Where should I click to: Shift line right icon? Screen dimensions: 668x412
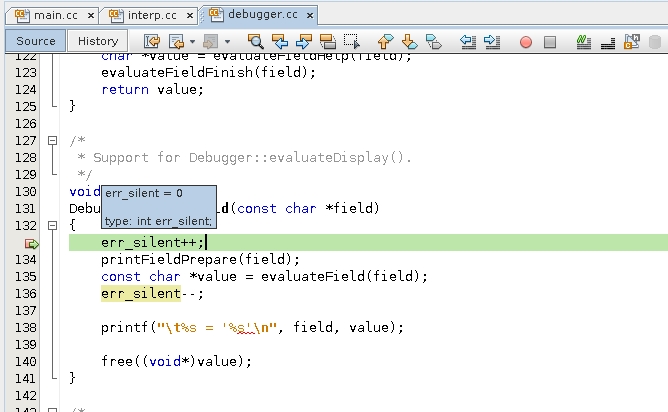(x=492, y=41)
